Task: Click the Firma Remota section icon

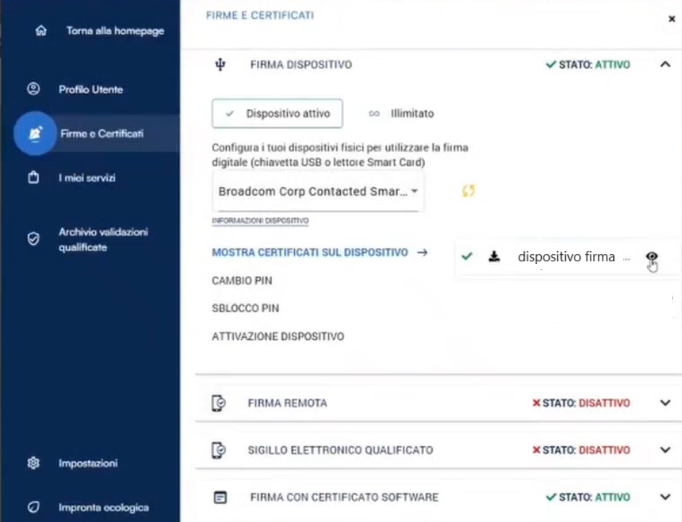Action: point(219,403)
